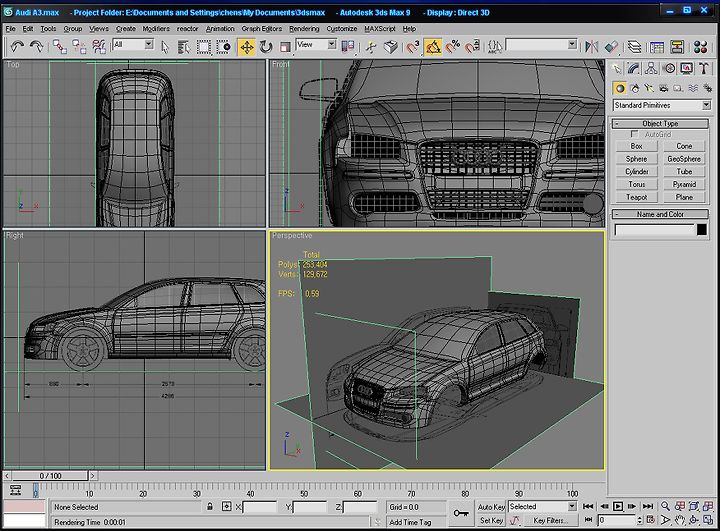Click the current frame number spinner arrows
The width and height of the screenshot is (720, 531).
coord(640,520)
